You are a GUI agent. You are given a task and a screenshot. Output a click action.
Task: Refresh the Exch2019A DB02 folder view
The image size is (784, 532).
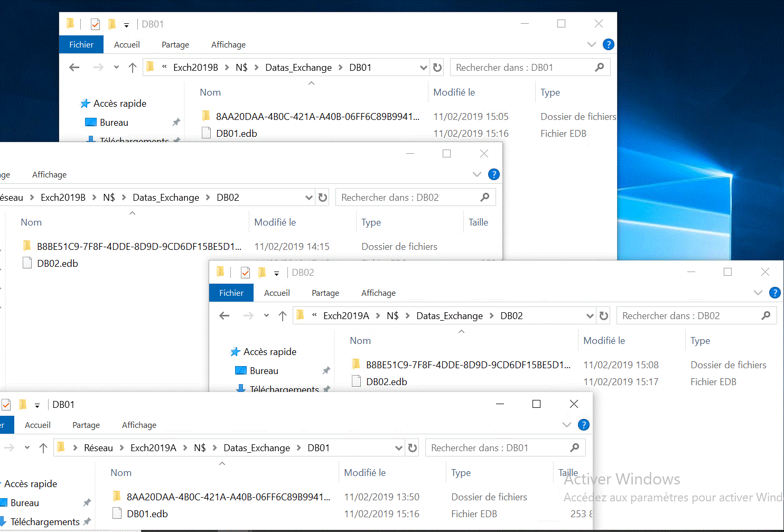click(x=604, y=316)
